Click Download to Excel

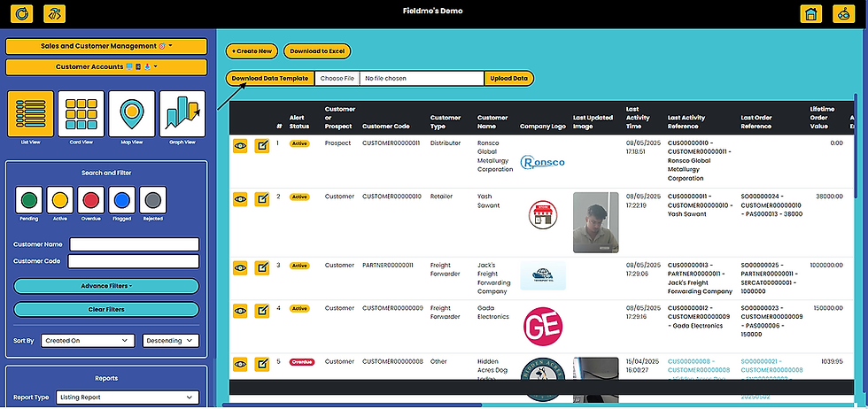click(317, 51)
